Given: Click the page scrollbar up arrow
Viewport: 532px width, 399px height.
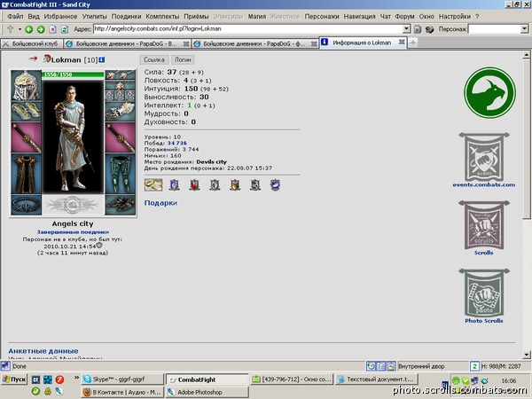Looking at the screenshot, I should coord(527,55).
